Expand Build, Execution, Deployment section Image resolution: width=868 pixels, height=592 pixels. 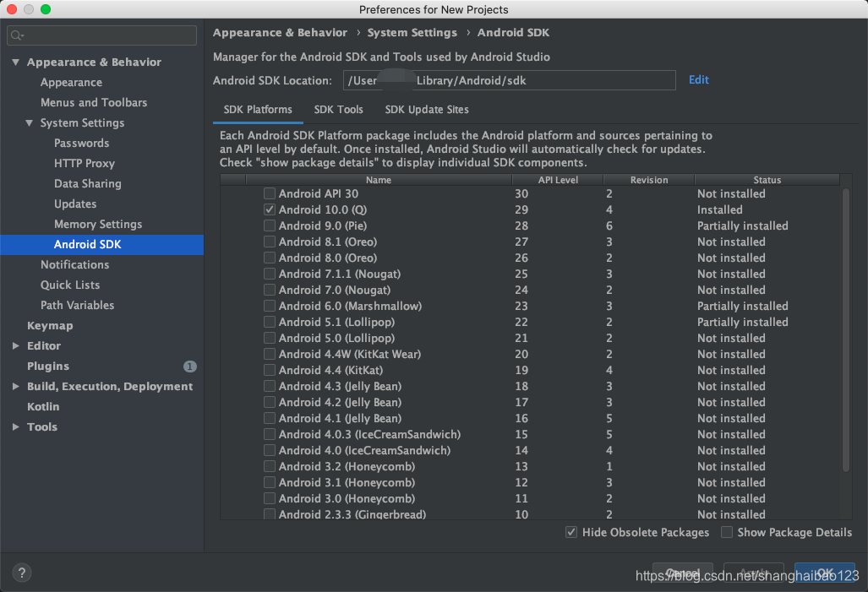pyautogui.click(x=15, y=386)
